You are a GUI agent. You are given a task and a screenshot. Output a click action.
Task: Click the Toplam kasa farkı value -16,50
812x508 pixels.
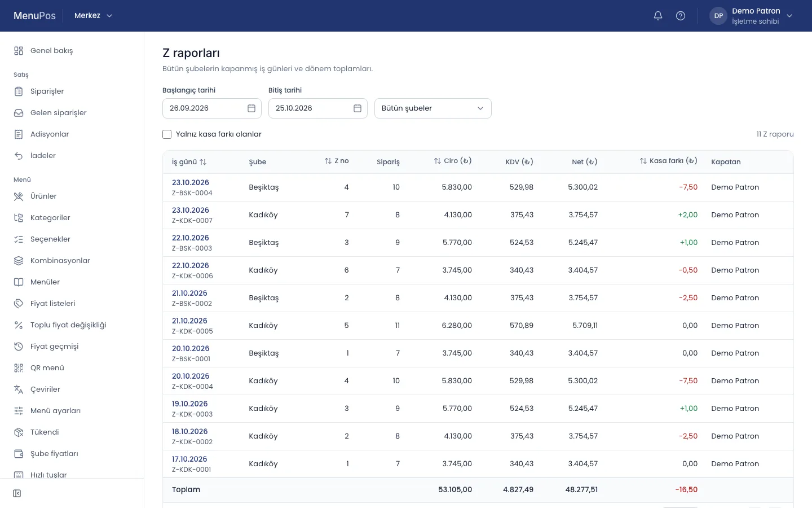click(686, 490)
